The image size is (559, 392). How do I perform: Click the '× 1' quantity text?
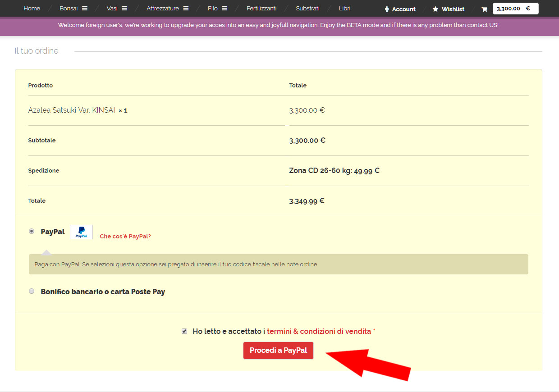point(123,110)
